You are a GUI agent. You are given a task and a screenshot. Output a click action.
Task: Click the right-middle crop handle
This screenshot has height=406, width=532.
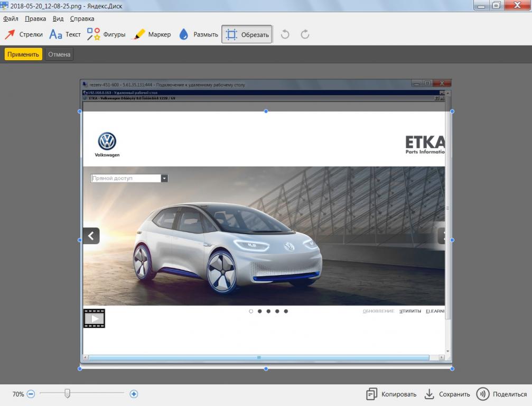click(452, 240)
